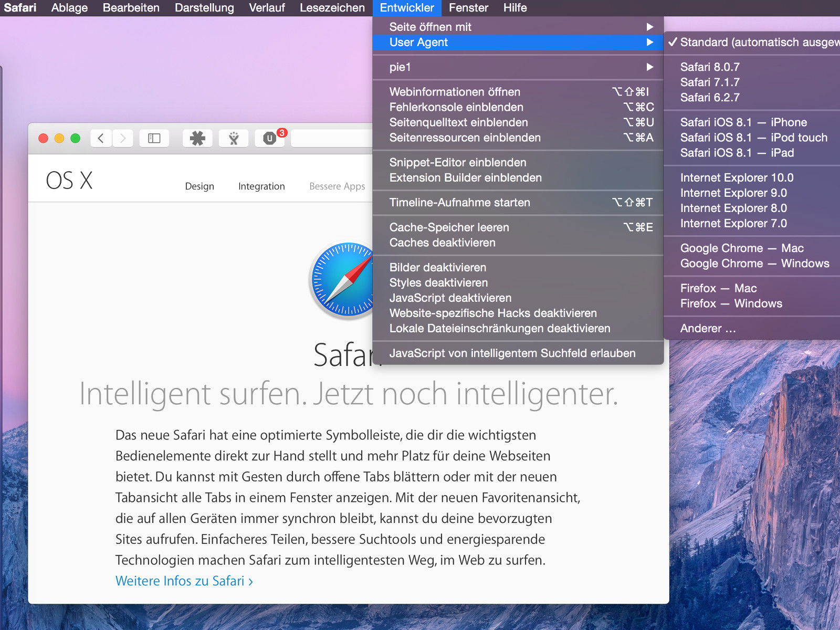Select Safari iOS 8.1 — iPod touch
Screen dimensions: 840x630
[x=752, y=138]
